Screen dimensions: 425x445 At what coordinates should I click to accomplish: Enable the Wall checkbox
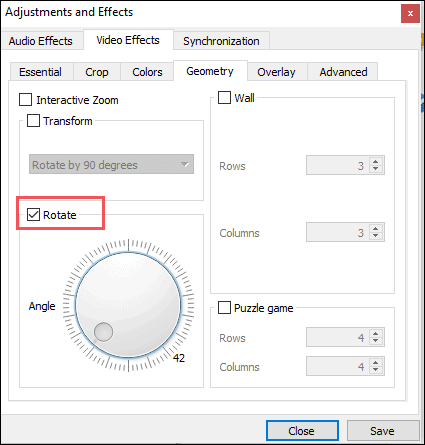(x=224, y=97)
